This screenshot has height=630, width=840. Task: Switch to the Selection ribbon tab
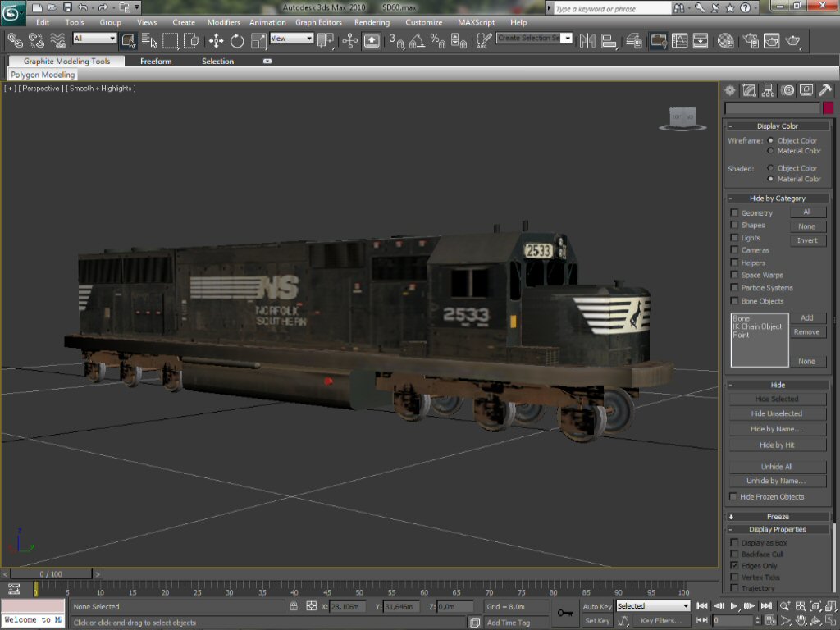click(217, 61)
